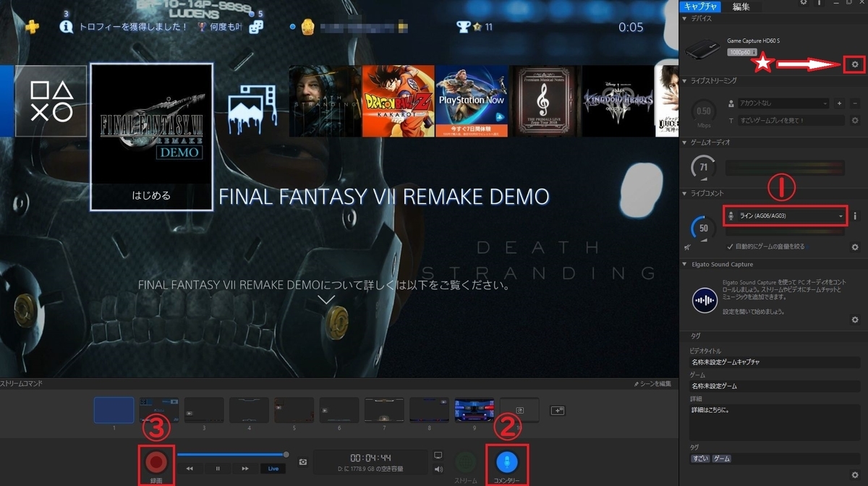
Task: Select scene thumbnail 7
Action: point(384,410)
